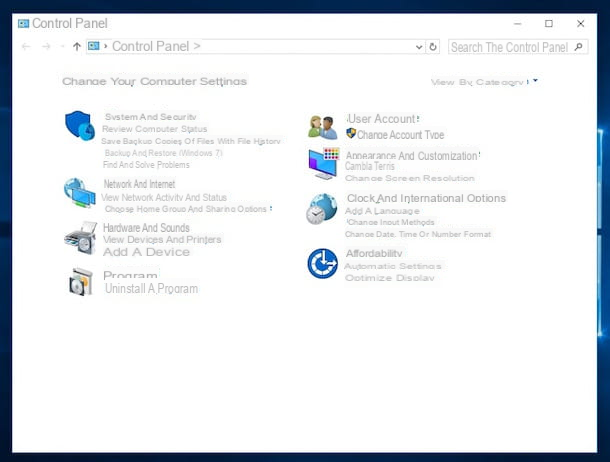This screenshot has height=462, width=610.
Task: Maximize the Control Panel window
Action: (x=549, y=24)
